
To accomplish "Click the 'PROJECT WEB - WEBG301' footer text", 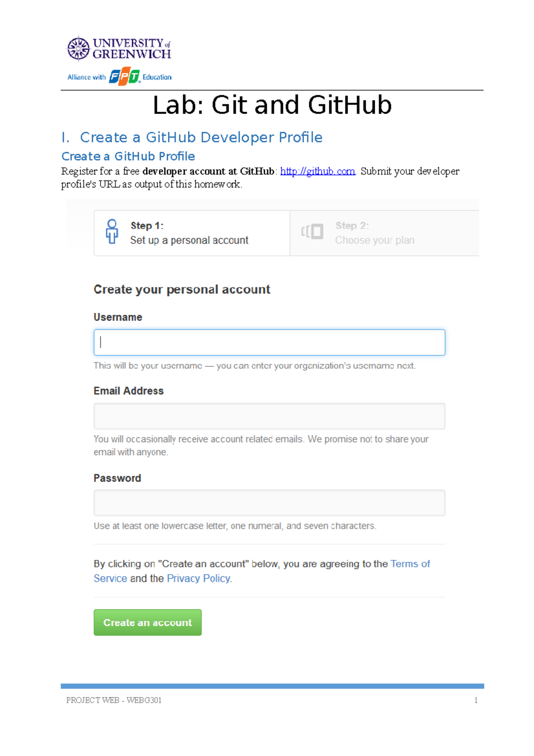I will [114, 700].
